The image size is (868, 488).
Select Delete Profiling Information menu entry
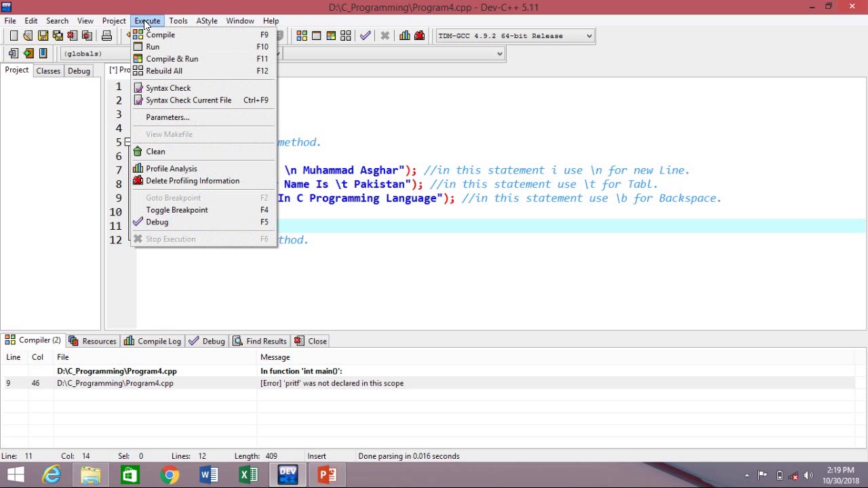pos(203,181)
